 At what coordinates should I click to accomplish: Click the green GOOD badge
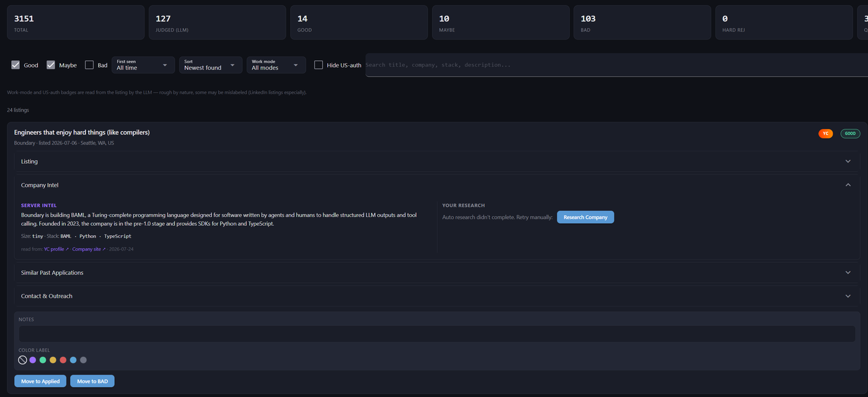point(850,133)
